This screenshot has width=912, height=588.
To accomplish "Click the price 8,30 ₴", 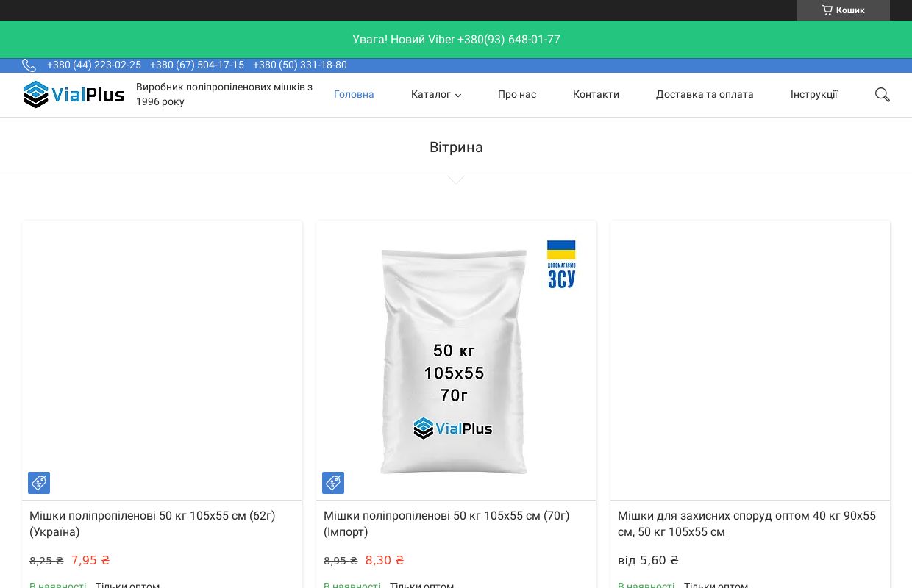I will click(x=385, y=560).
